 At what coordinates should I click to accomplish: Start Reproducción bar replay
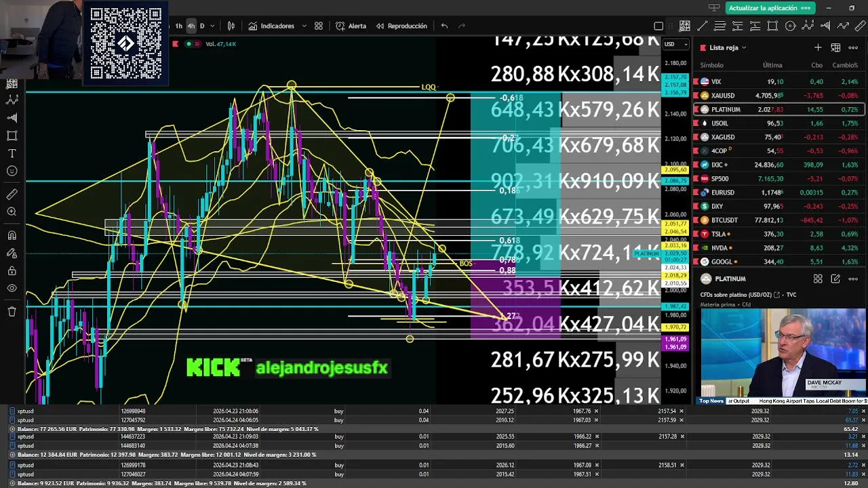[x=401, y=26]
